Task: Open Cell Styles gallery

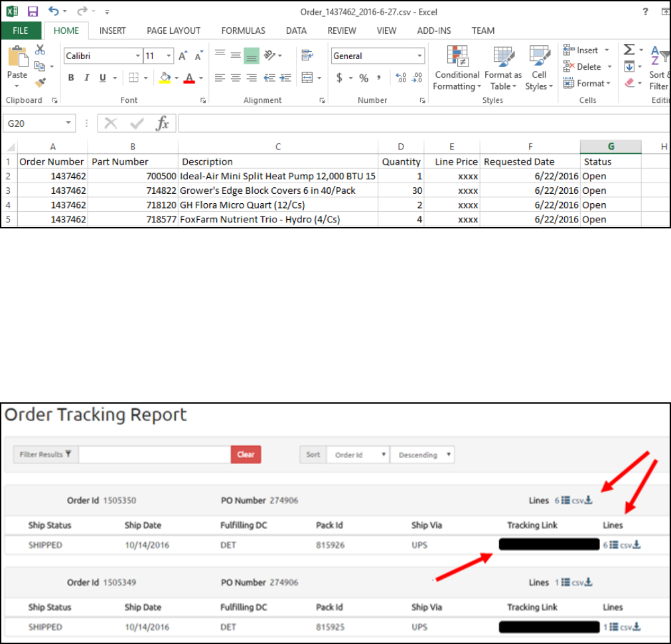Action: [x=539, y=68]
